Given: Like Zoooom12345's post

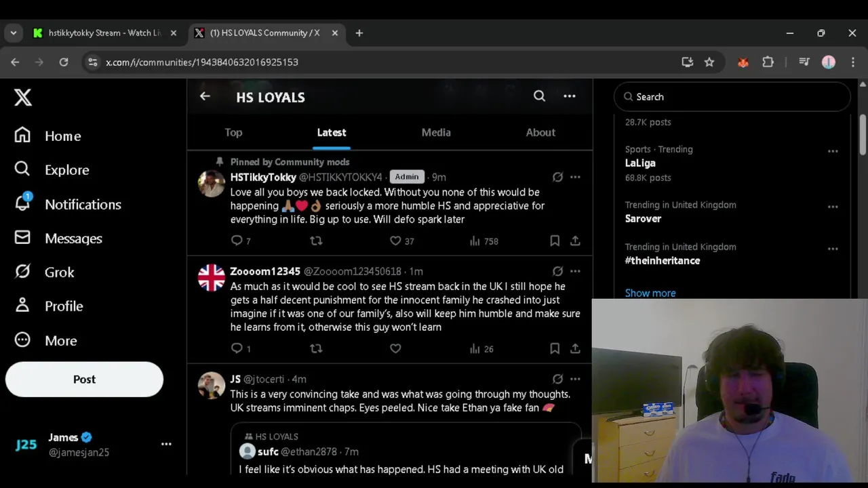Looking at the screenshot, I should (395, 348).
